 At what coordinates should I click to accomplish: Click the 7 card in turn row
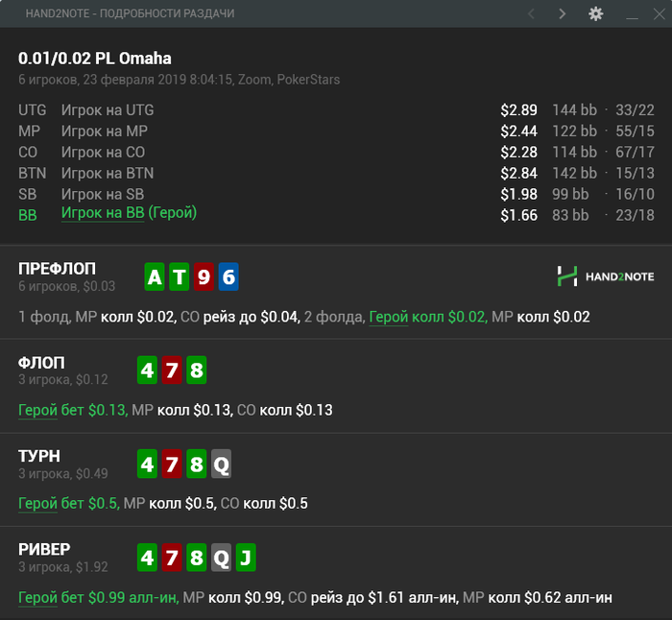[x=172, y=464]
